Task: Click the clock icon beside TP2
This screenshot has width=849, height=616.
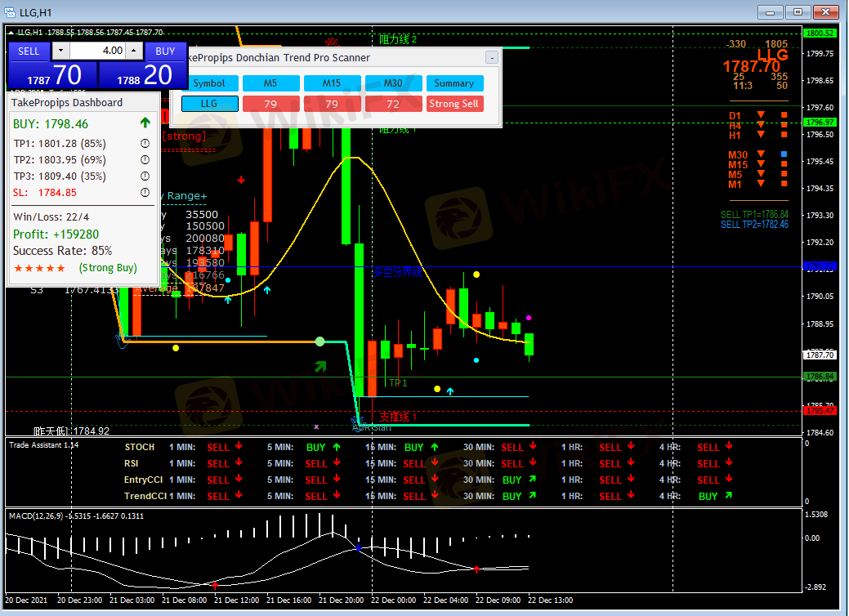Action: tap(145, 160)
